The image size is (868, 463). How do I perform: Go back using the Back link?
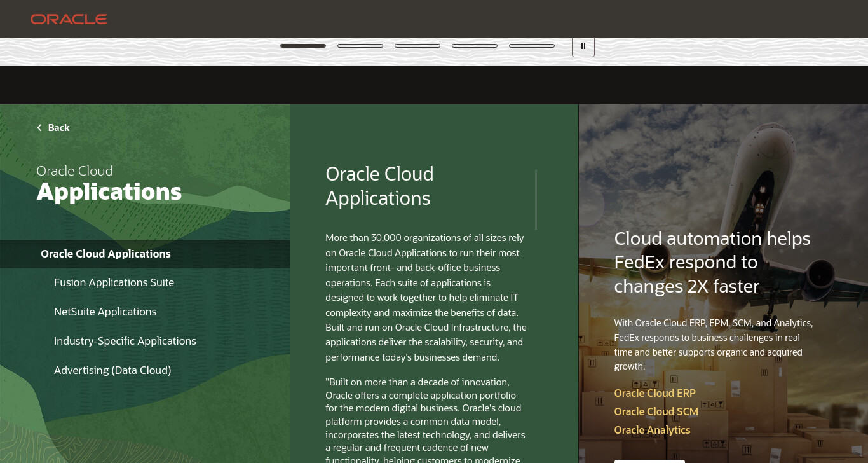click(x=53, y=128)
